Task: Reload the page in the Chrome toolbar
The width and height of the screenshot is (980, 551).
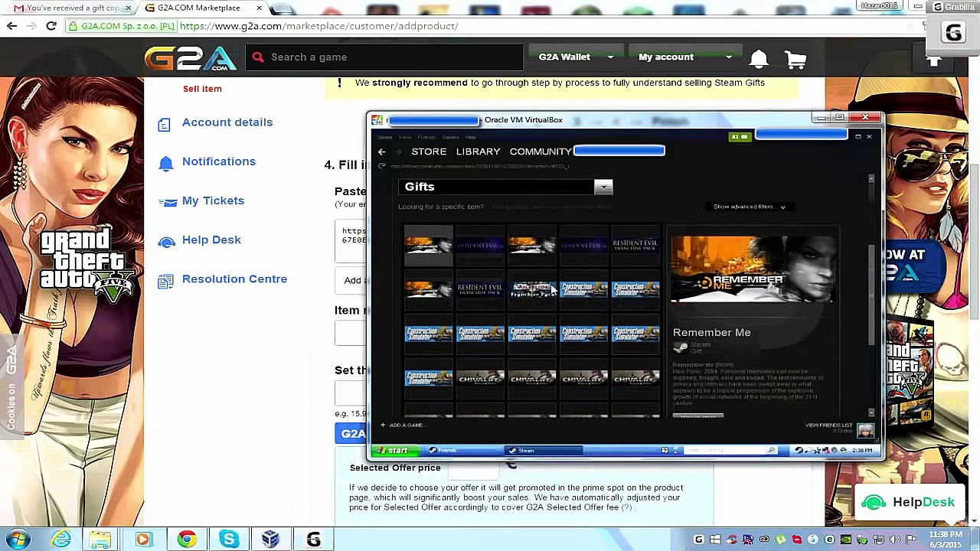Action: (x=51, y=26)
